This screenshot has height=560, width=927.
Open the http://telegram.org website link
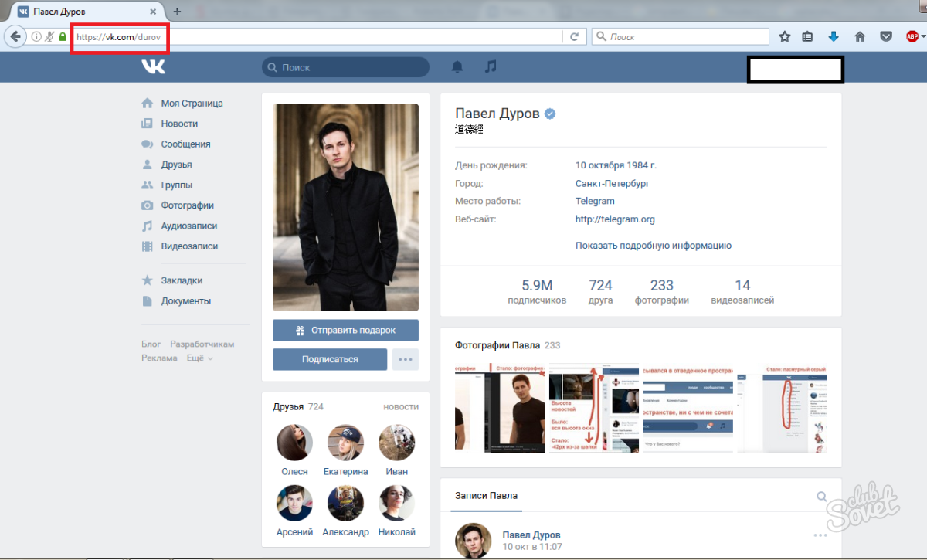[x=615, y=219]
